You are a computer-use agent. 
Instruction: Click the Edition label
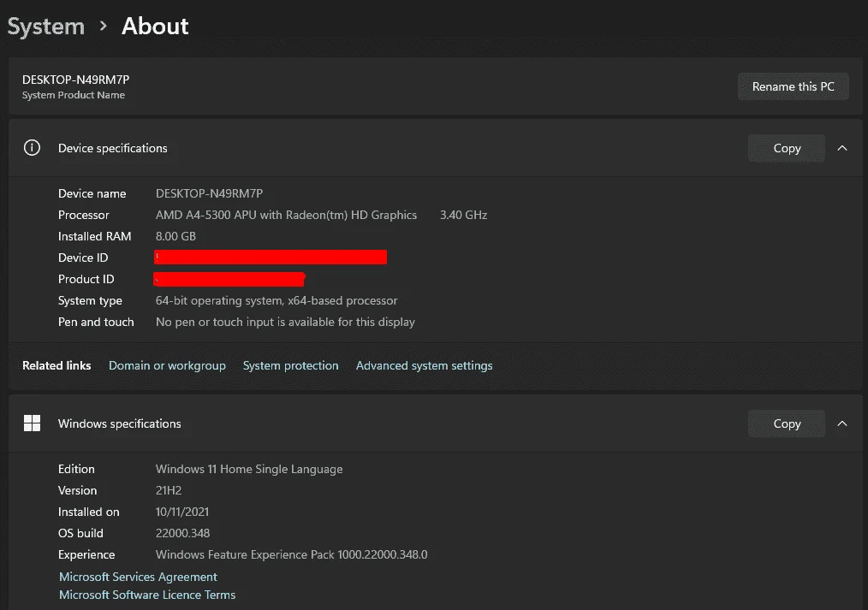coord(76,469)
